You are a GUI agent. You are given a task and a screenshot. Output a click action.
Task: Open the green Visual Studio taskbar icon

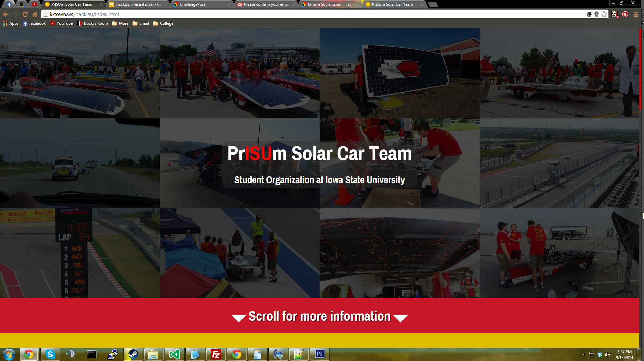pyautogui.click(x=174, y=354)
